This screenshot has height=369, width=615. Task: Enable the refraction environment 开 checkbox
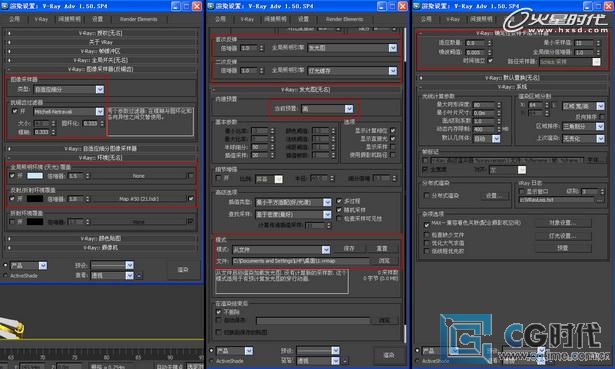13,222
